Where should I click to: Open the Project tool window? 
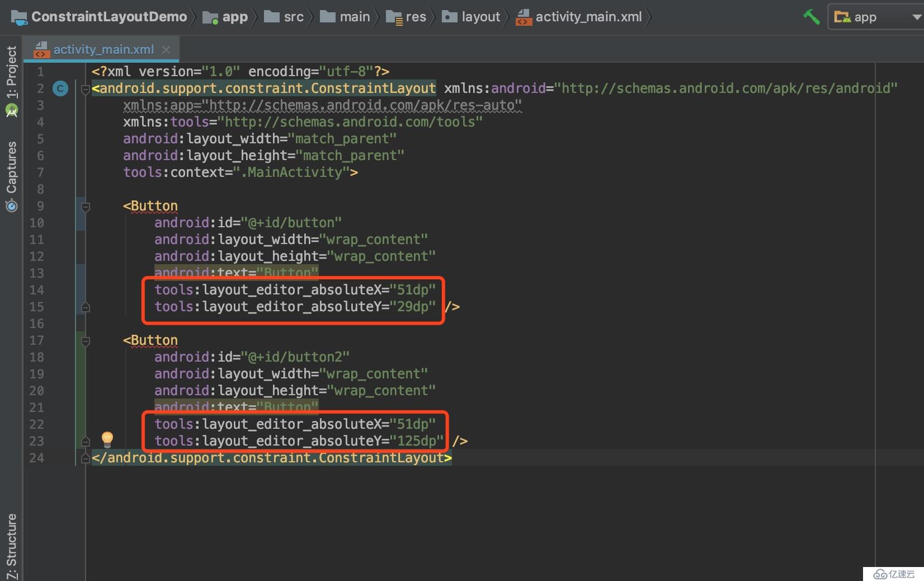point(11,81)
